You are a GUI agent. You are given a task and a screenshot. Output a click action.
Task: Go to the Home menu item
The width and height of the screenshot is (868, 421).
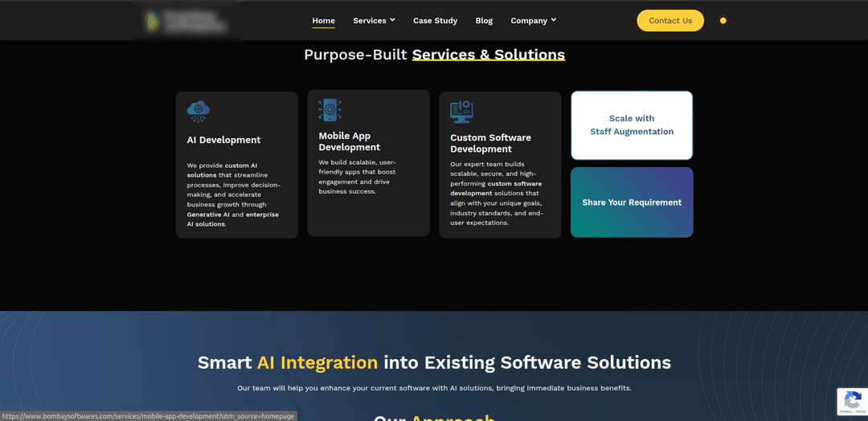tap(323, 20)
